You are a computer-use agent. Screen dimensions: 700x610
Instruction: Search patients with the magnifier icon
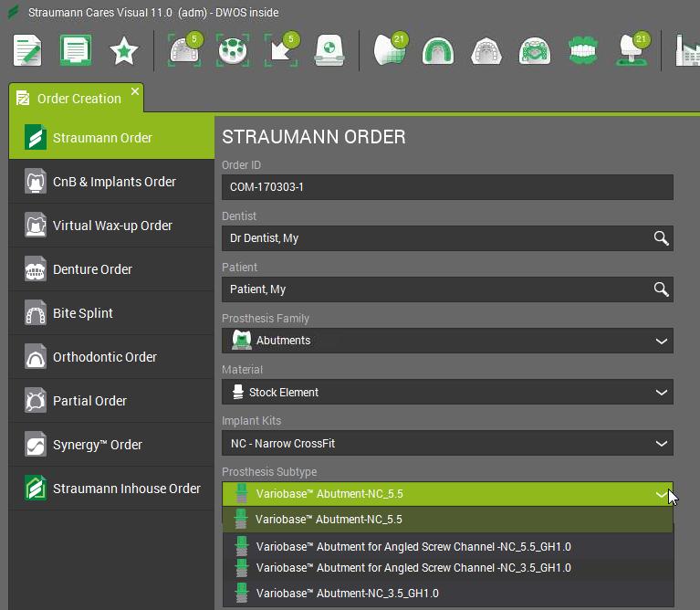pos(661,289)
